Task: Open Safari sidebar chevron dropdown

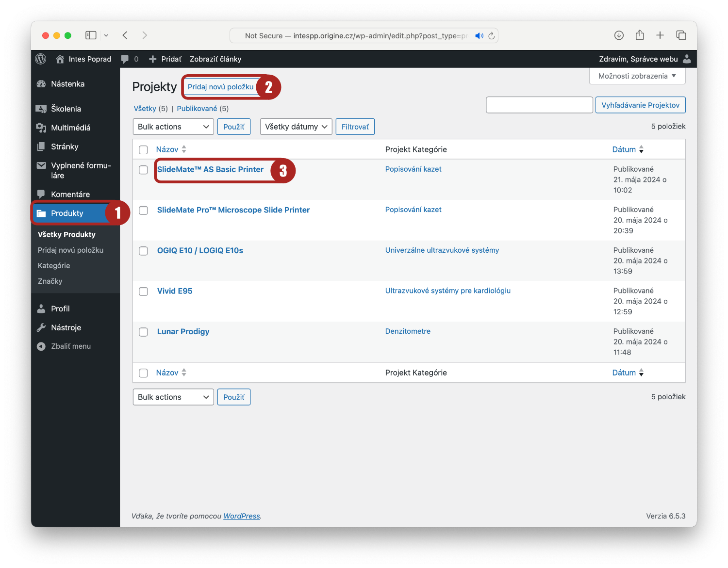Action: pos(106,35)
